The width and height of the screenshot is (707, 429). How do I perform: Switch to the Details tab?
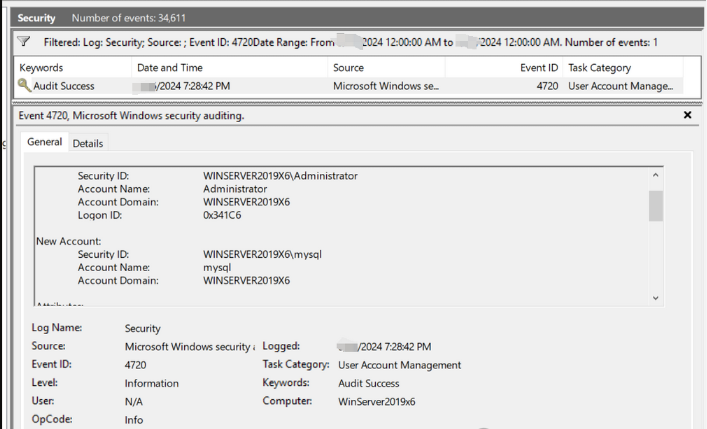tap(88, 143)
